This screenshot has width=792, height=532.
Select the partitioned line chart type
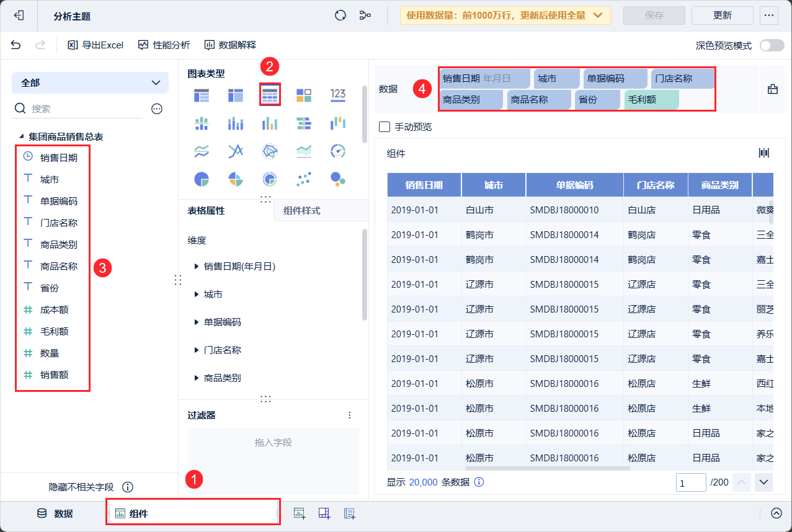pyautogui.click(x=202, y=151)
